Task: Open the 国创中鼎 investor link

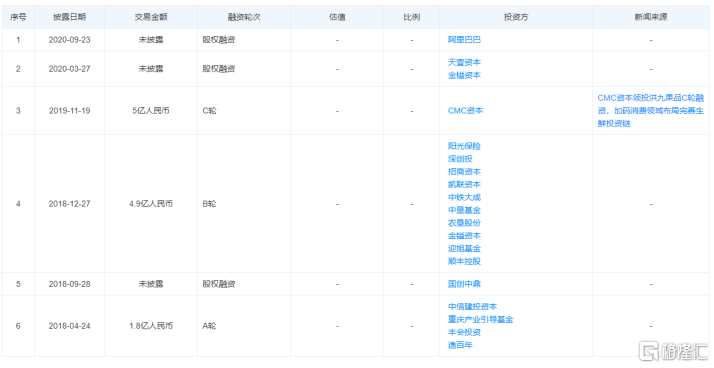Action: (x=464, y=284)
